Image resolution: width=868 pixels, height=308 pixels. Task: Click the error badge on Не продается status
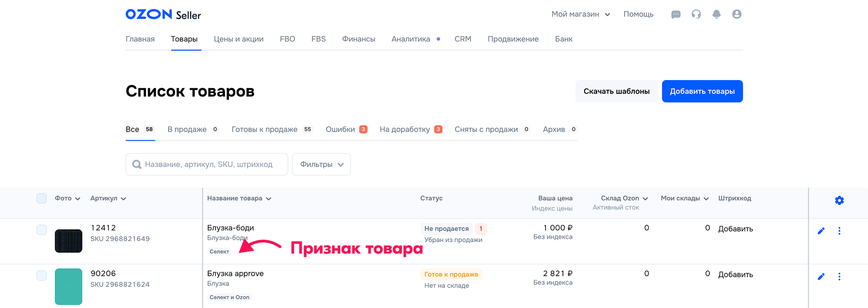[x=481, y=228]
